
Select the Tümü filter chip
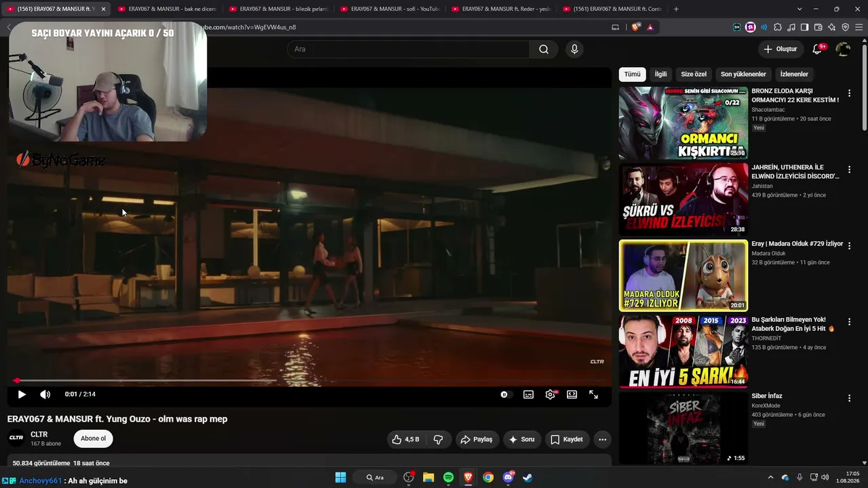point(632,74)
